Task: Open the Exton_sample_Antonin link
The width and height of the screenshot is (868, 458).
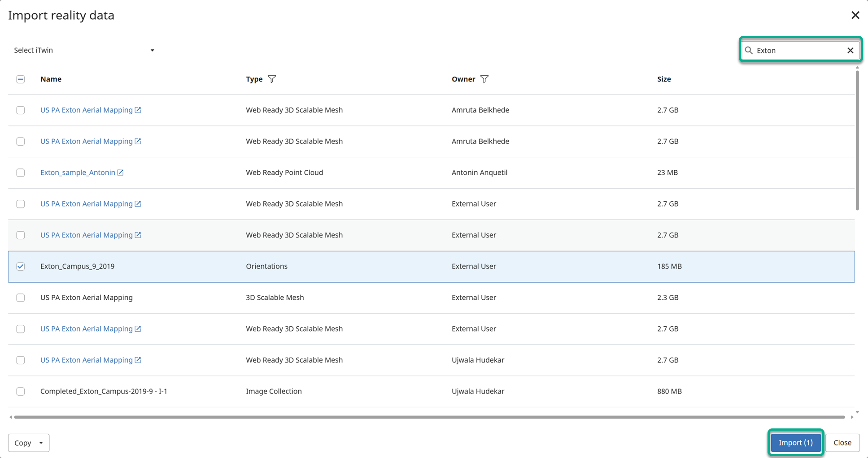Action: [x=78, y=173]
